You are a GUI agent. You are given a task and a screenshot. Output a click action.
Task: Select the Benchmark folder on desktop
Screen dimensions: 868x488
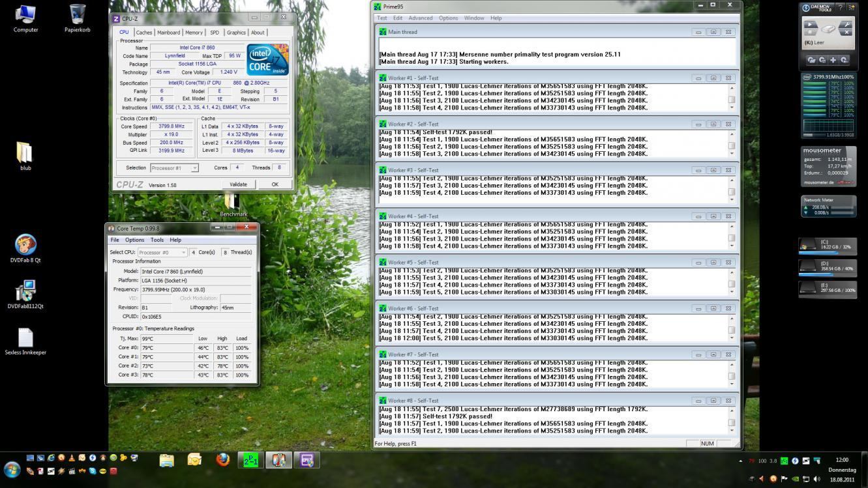pyautogui.click(x=233, y=205)
